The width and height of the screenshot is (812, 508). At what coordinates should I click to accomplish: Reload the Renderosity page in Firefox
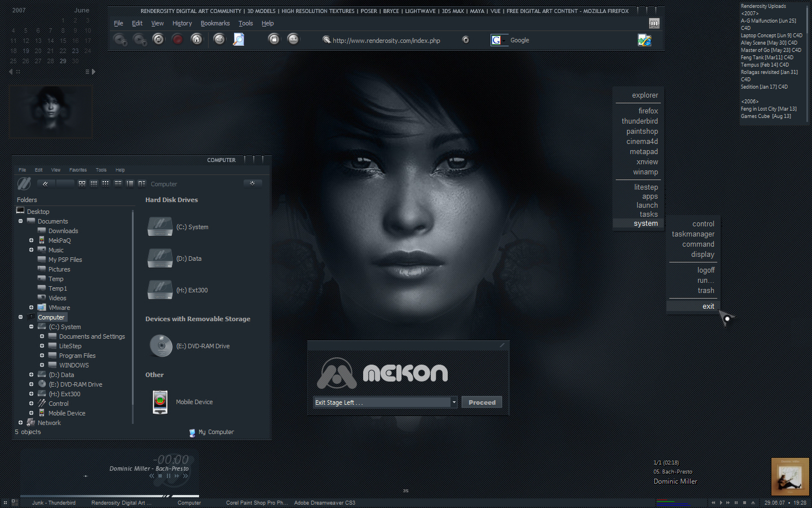click(x=158, y=39)
